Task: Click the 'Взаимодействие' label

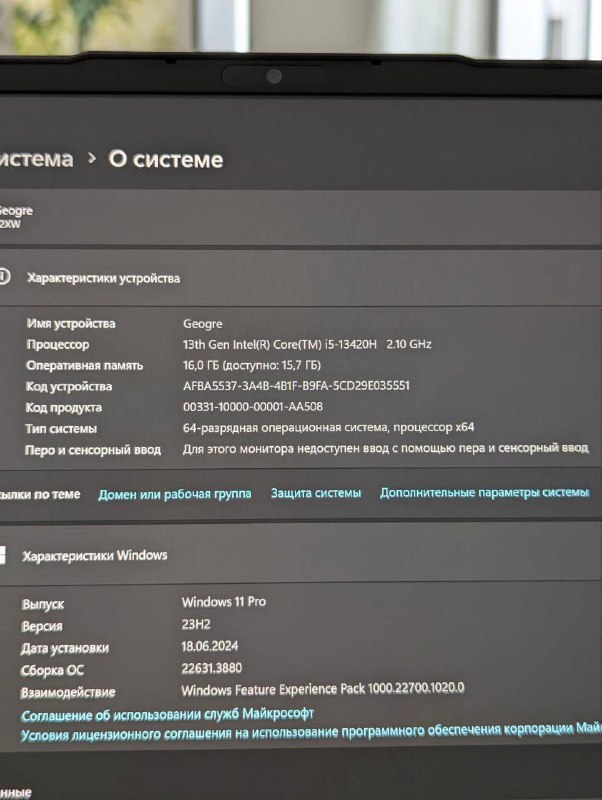Action: click(x=68, y=693)
